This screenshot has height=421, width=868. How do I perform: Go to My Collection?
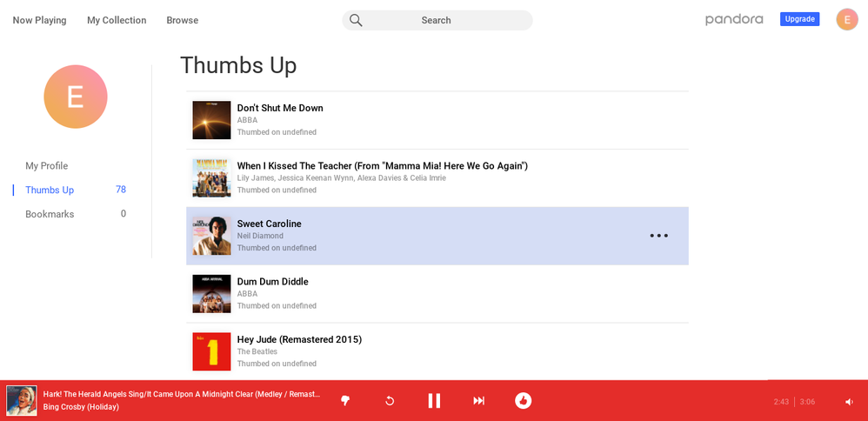(x=117, y=20)
